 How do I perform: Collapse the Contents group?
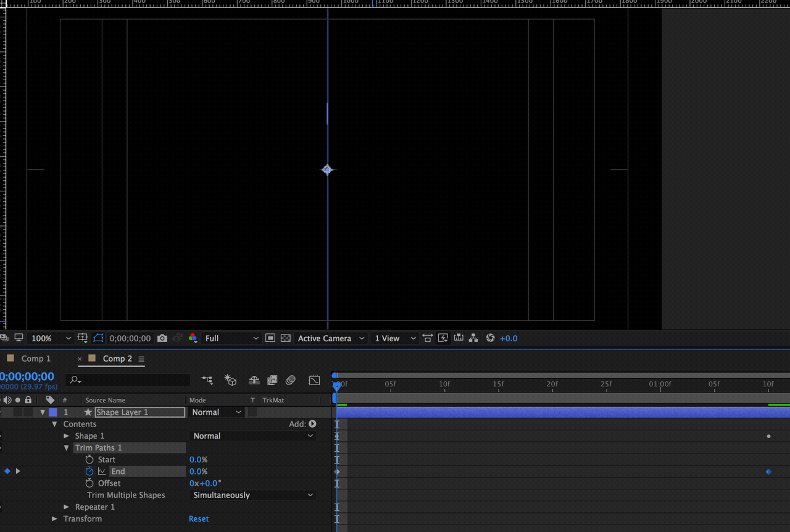pos(54,424)
